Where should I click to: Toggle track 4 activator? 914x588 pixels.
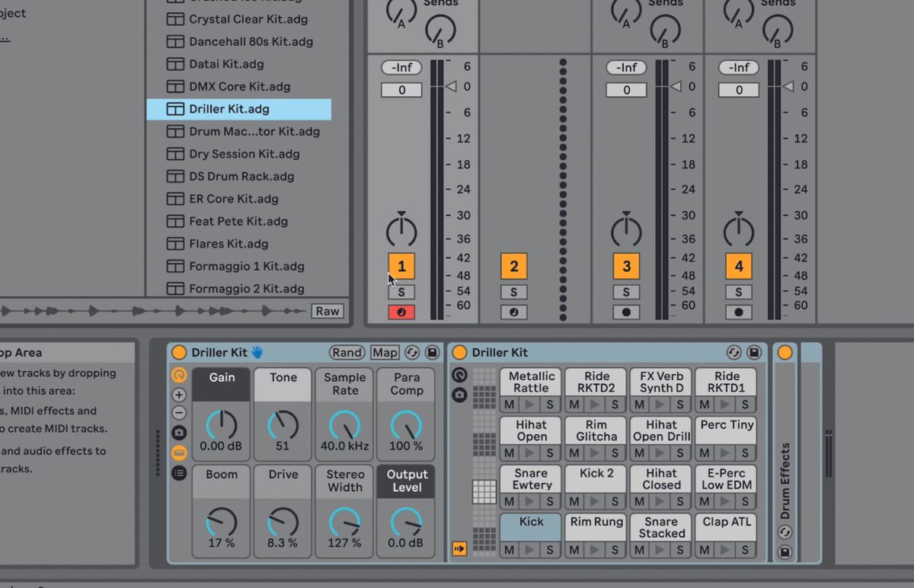[x=738, y=267]
